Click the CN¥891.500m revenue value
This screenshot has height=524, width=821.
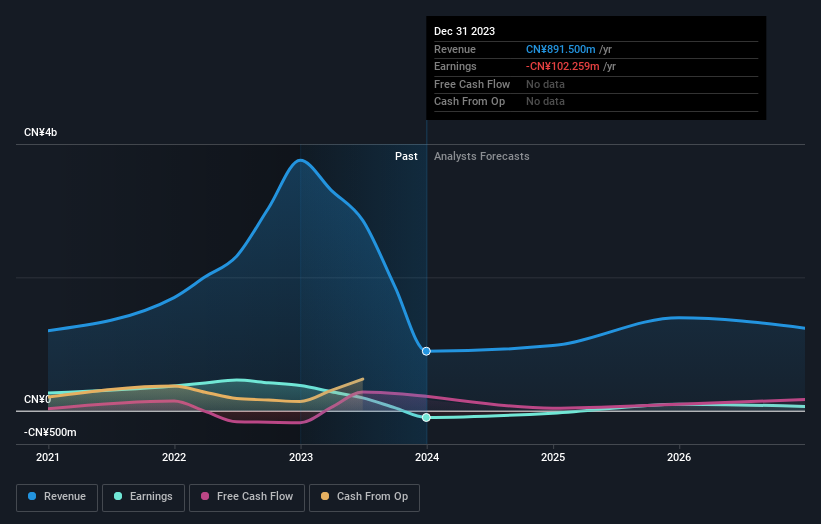point(561,49)
